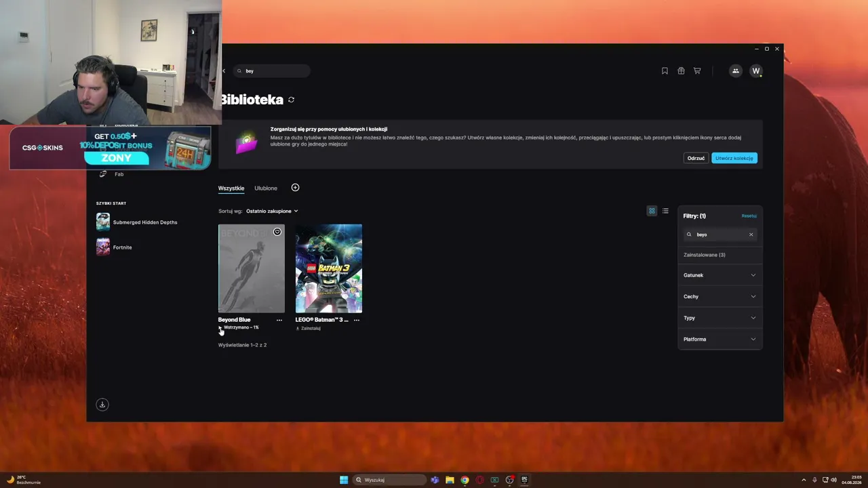Image resolution: width=868 pixels, height=488 pixels.
Task: Open the Windows Start menu
Action: (344, 480)
